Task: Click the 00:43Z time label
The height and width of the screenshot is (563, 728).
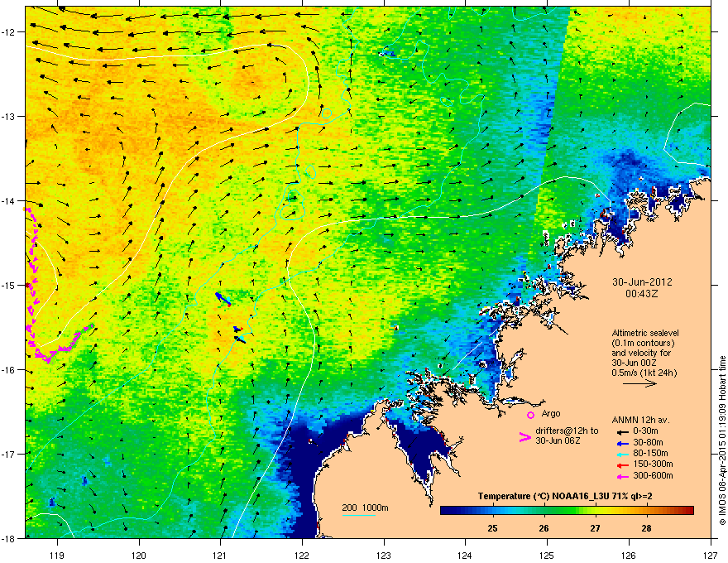Action: pyautogui.click(x=642, y=294)
